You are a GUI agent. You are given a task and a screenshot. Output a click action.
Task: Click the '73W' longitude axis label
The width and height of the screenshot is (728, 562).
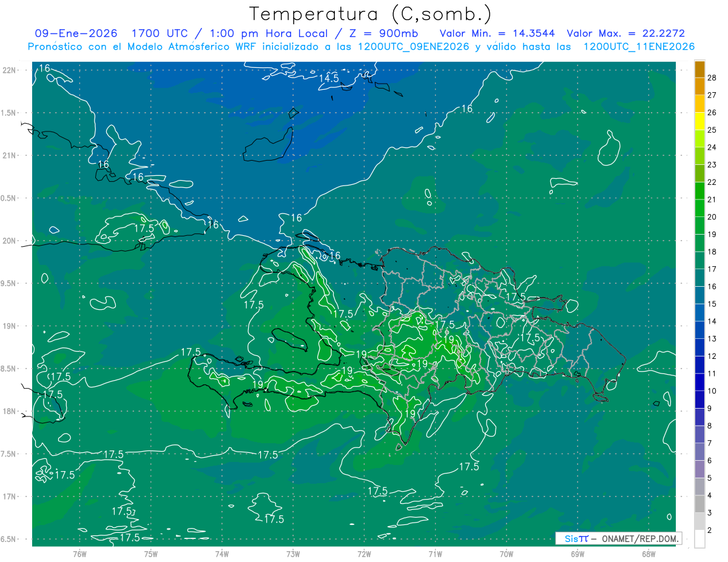coord(293,554)
